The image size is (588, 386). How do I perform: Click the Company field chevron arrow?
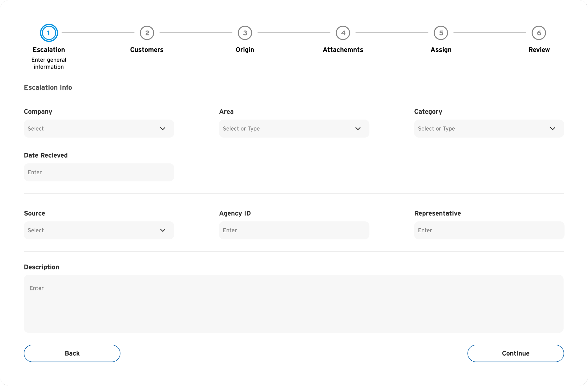(x=163, y=129)
